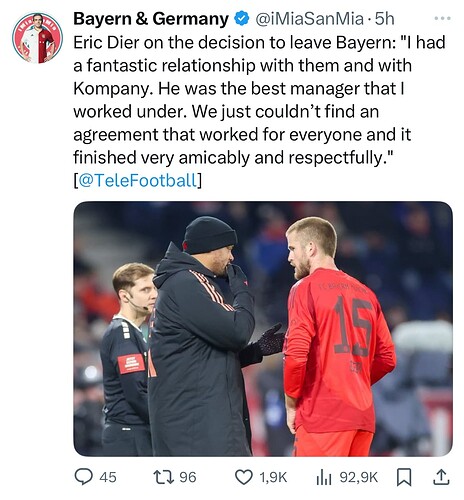Visit the @iMiaSanMia handle
464x500 pixels.
[309, 19]
